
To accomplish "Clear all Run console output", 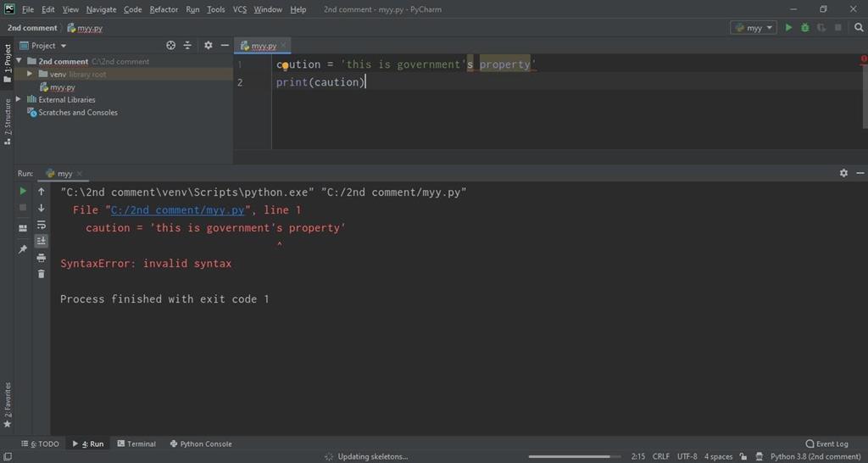I will [x=42, y=274].
